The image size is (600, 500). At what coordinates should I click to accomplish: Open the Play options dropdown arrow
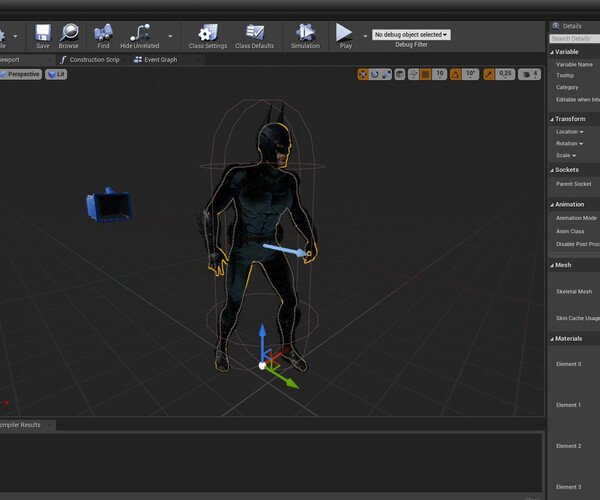pos(365,36)
